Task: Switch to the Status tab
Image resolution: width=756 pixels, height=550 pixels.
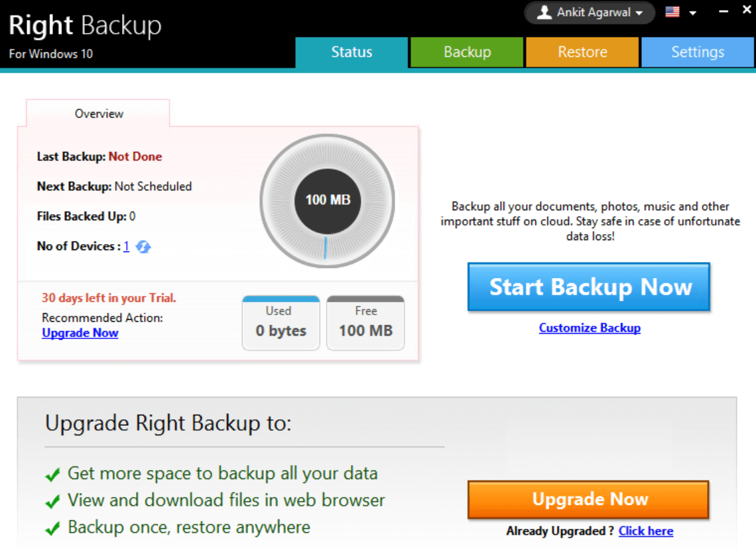Action: pyautogui.click(x=351, y=52)
